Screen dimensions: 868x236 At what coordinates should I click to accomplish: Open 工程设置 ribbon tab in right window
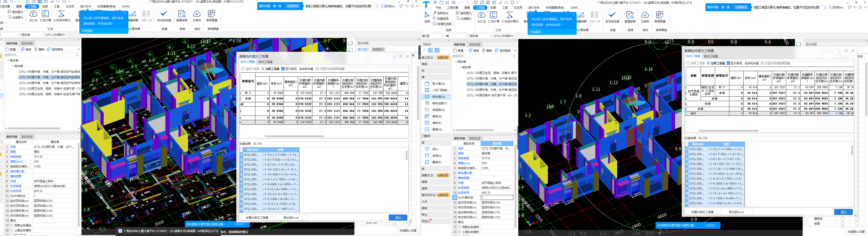point(452,7)
